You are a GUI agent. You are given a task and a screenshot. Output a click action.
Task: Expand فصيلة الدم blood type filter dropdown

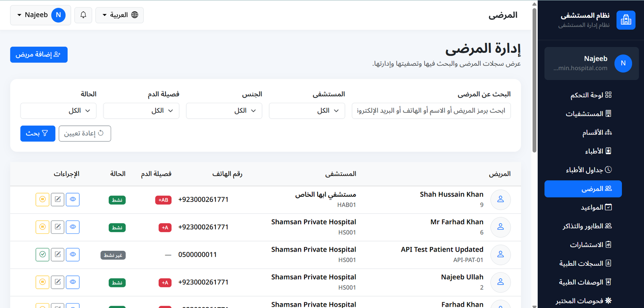pos(141,111)
